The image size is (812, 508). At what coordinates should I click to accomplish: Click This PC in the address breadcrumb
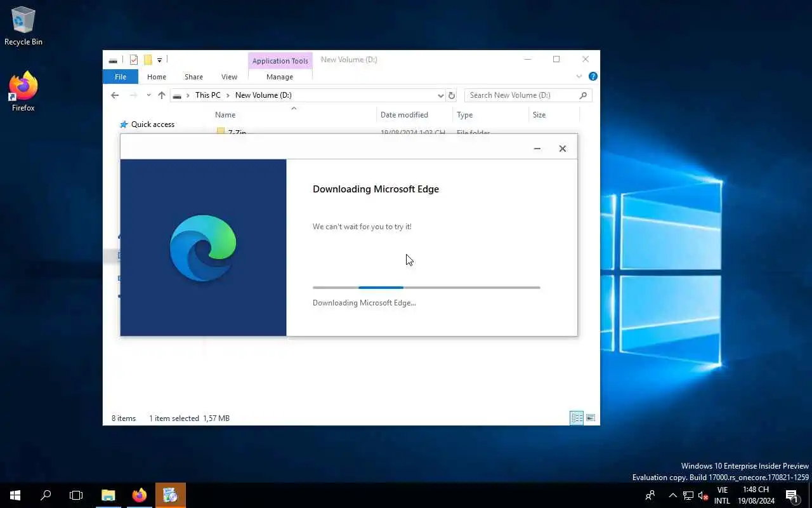point(207,95)
